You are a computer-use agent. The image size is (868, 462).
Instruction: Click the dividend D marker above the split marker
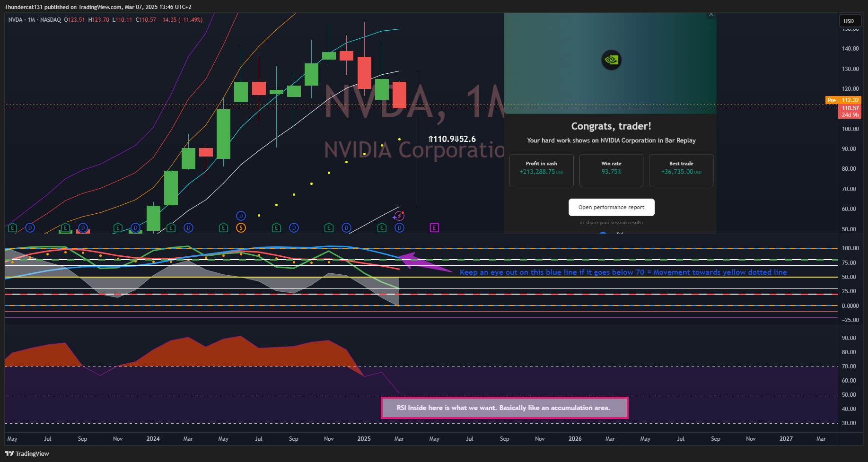coord(241,216)
